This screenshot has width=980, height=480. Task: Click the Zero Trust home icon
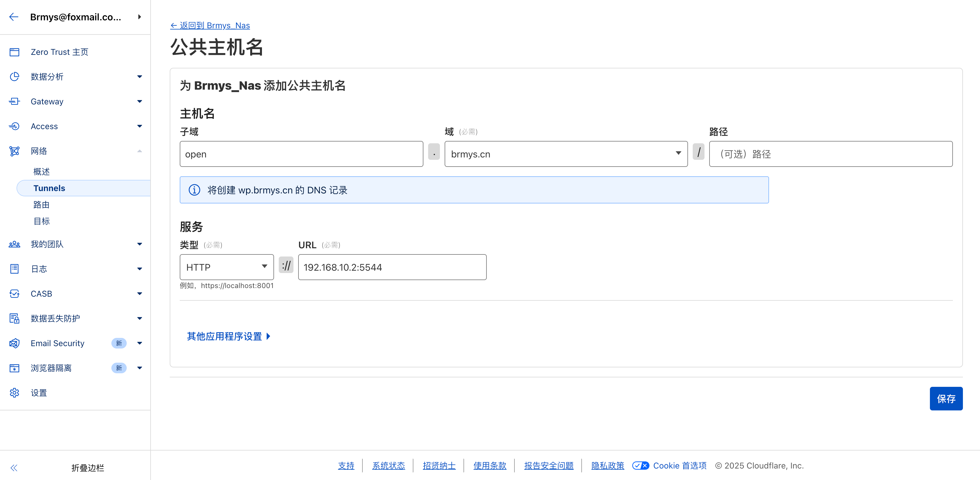point(14,52)
